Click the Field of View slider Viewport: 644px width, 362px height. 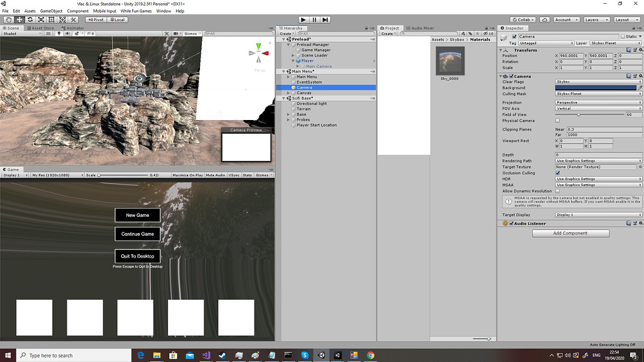pyautogui.click(x=578, y=114)
